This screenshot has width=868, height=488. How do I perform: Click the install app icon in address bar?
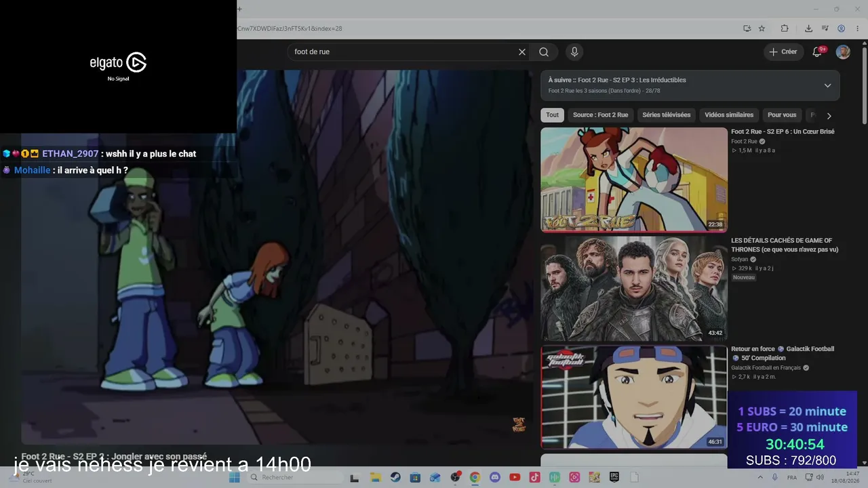pos(747,28)
